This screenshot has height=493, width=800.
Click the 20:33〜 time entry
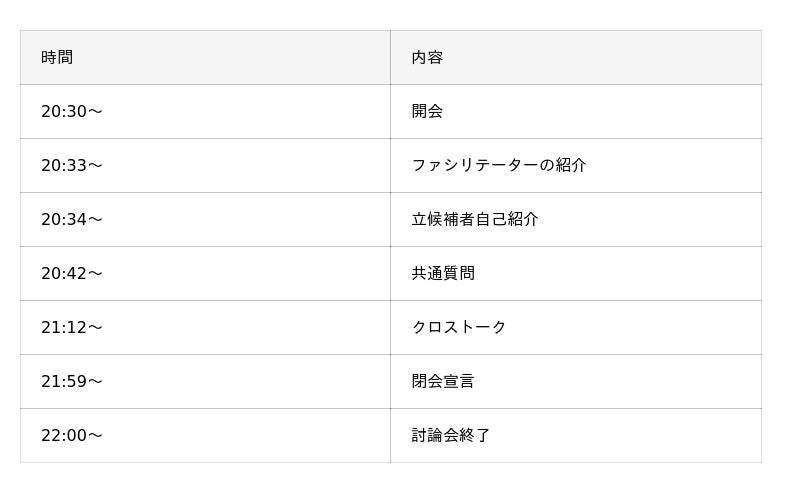click(72, 166)
